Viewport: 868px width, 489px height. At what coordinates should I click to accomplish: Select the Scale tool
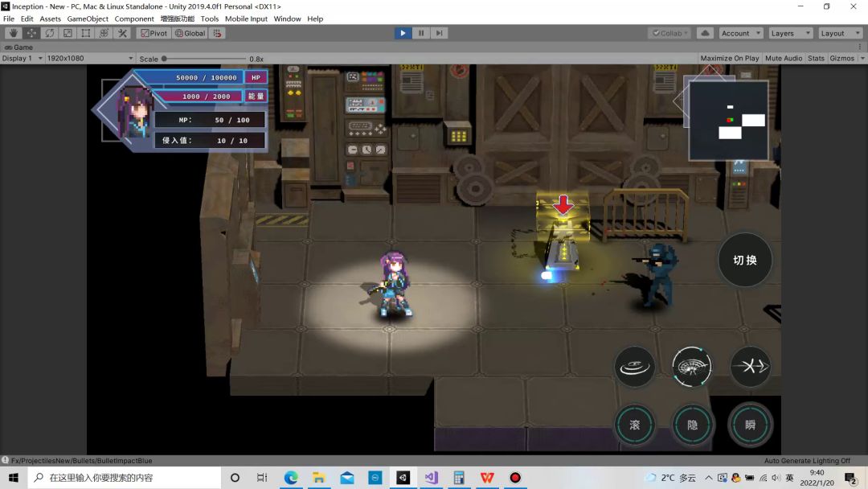point(68,33)
